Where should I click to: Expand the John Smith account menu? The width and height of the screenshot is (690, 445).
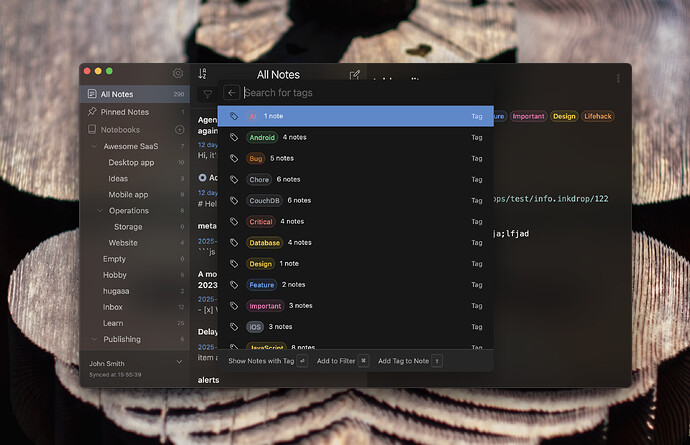pyautogui.click(x=179, y=362)
